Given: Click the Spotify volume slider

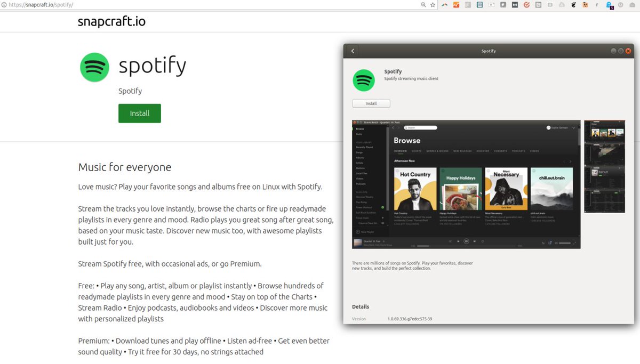Looking at the screenshot, I should pyautogui.click(x=565, y=243).
